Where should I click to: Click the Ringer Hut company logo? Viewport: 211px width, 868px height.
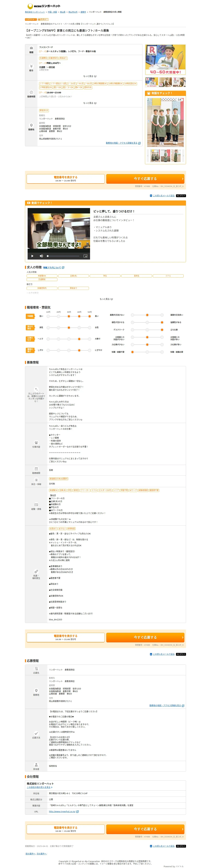click(44, 6)
